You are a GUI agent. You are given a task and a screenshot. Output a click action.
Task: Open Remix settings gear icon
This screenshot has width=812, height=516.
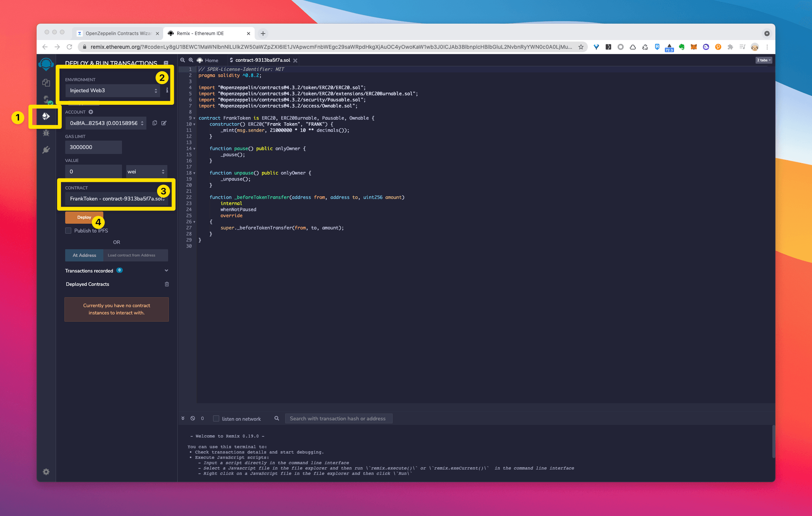[x=46, y=472]
